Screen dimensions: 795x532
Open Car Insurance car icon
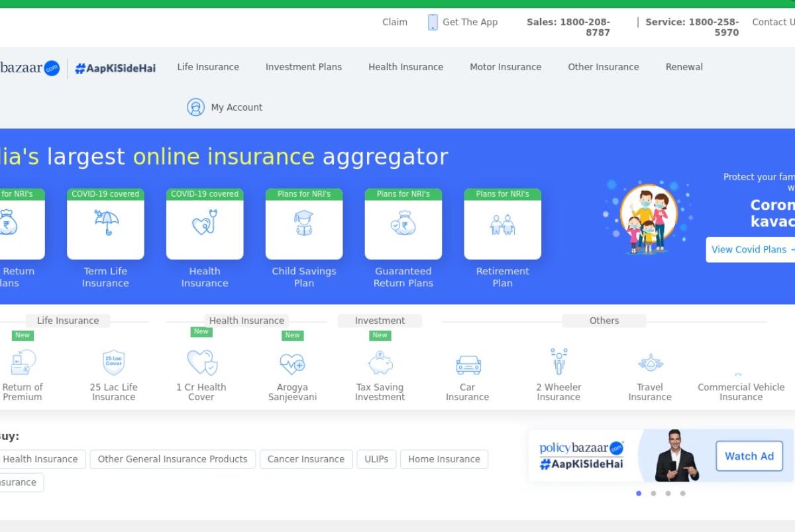click(468, 364)
